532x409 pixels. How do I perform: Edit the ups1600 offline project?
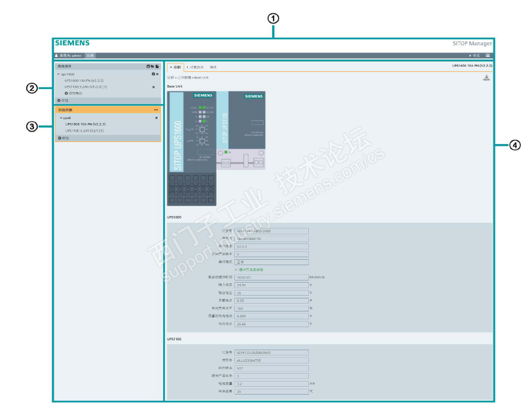(153, 74)
